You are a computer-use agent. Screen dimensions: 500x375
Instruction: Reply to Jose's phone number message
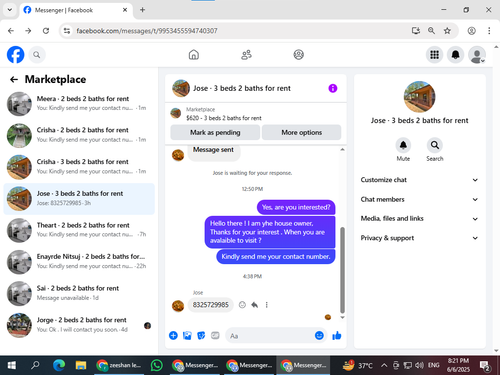pyautogui.click(x=255, y=305)
